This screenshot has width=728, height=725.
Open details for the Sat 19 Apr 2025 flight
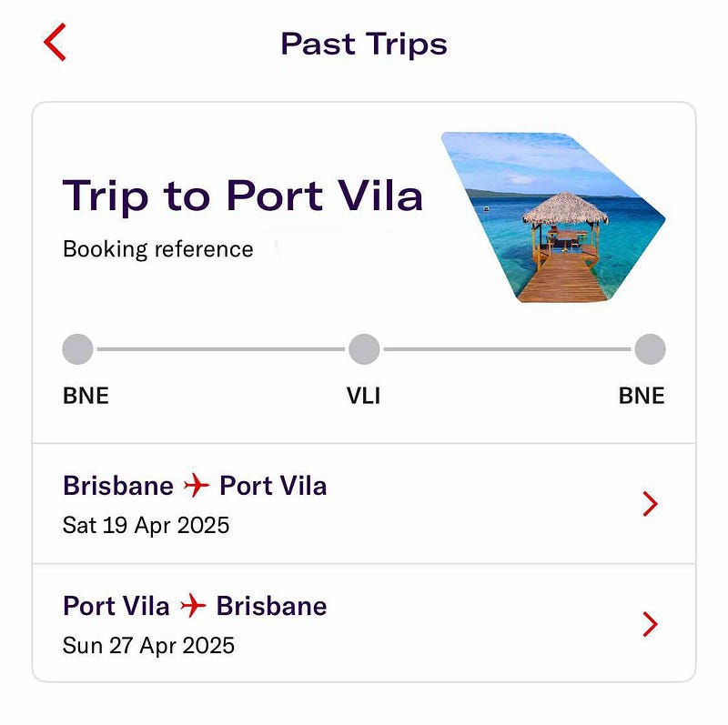click(x=147, y=524)
